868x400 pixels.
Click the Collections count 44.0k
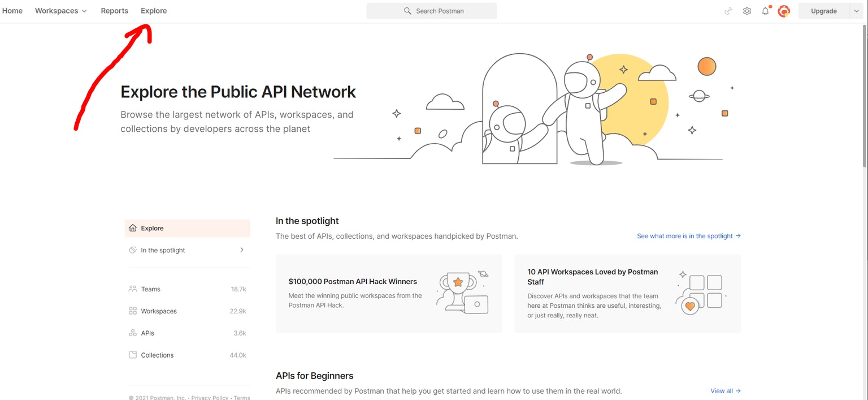click(x=238, y=355)
